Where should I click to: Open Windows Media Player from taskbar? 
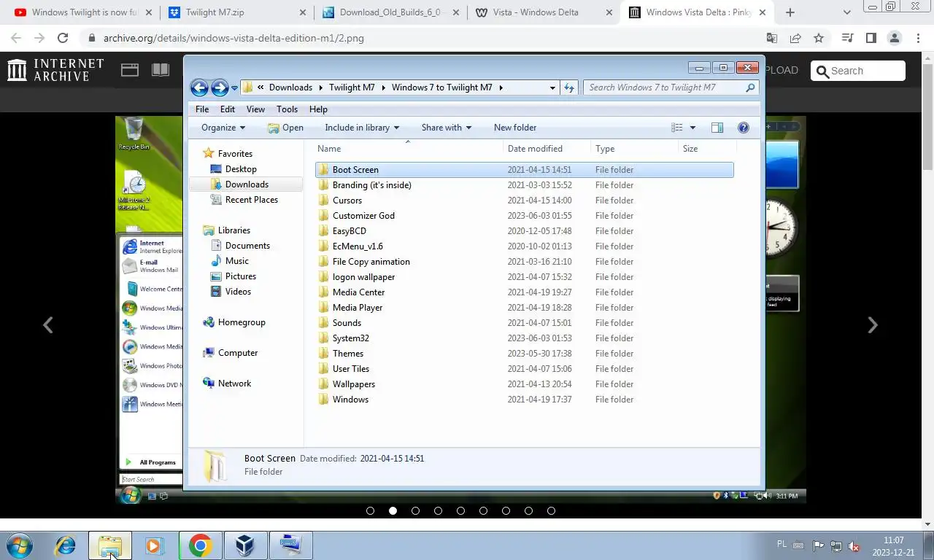(154, 545)
